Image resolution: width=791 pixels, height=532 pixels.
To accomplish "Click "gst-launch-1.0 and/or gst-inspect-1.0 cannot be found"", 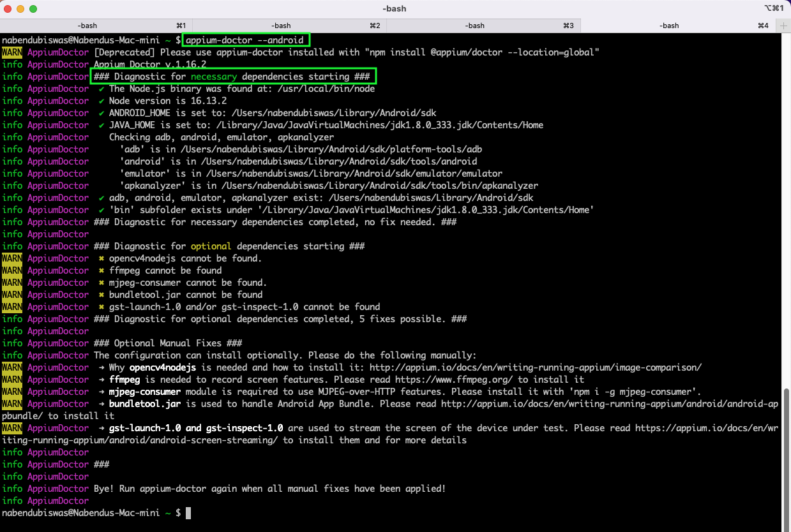I will coord(245,307).
